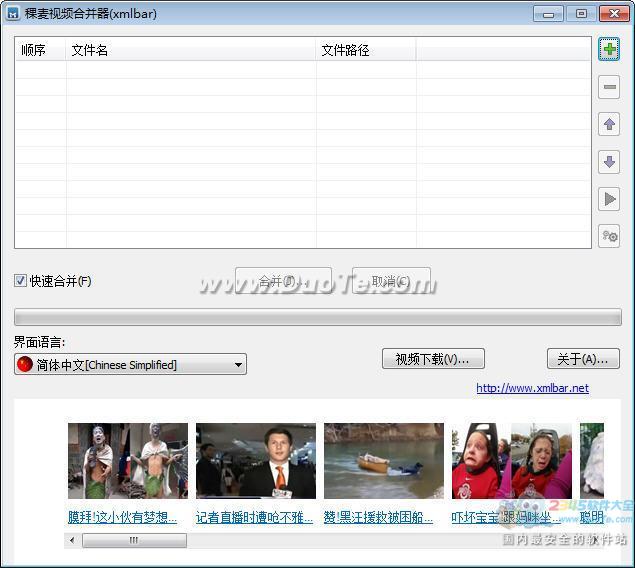Open the 记者直播时遭哈不雅... video link

254,517
